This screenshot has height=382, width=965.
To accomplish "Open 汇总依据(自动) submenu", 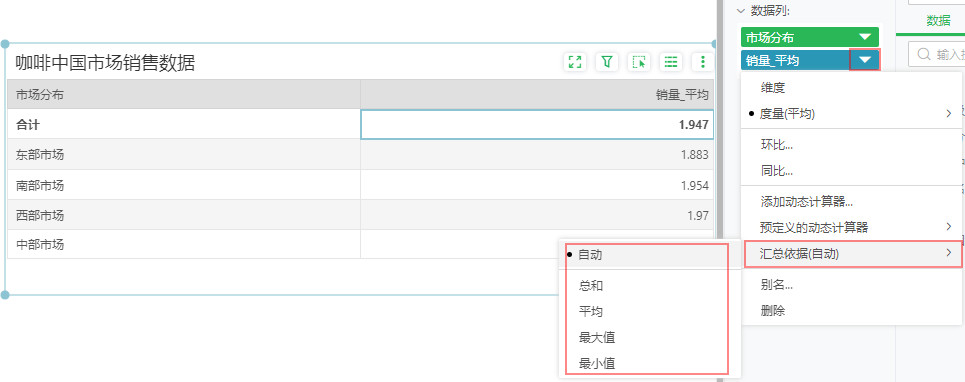I will tap(853, 253).
